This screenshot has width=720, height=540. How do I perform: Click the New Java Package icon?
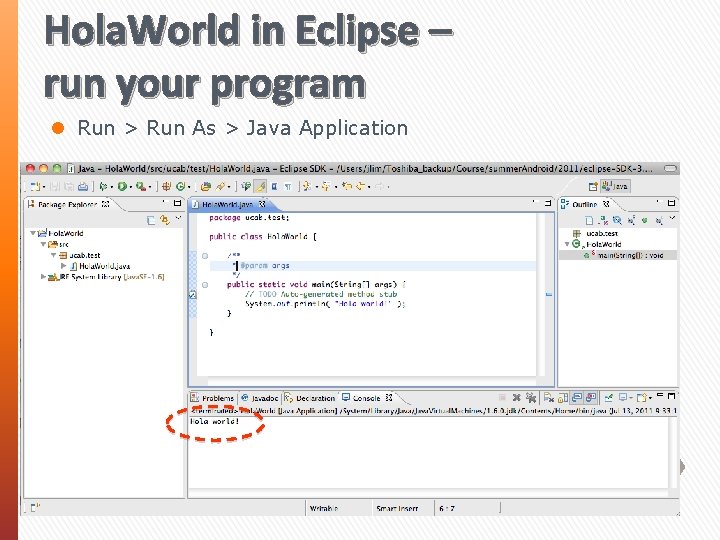click(166, 186)
